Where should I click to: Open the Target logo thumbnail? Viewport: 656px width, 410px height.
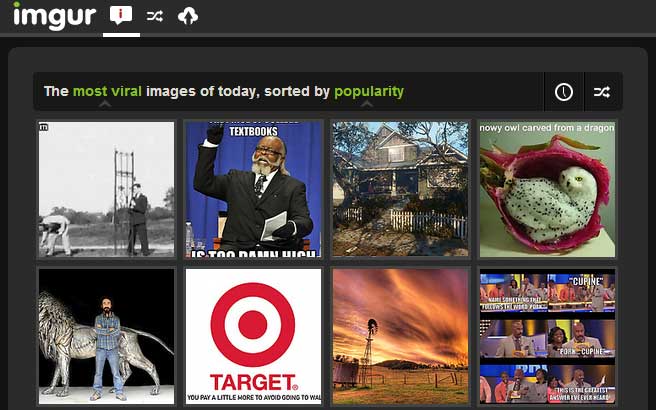coord(254,336)
